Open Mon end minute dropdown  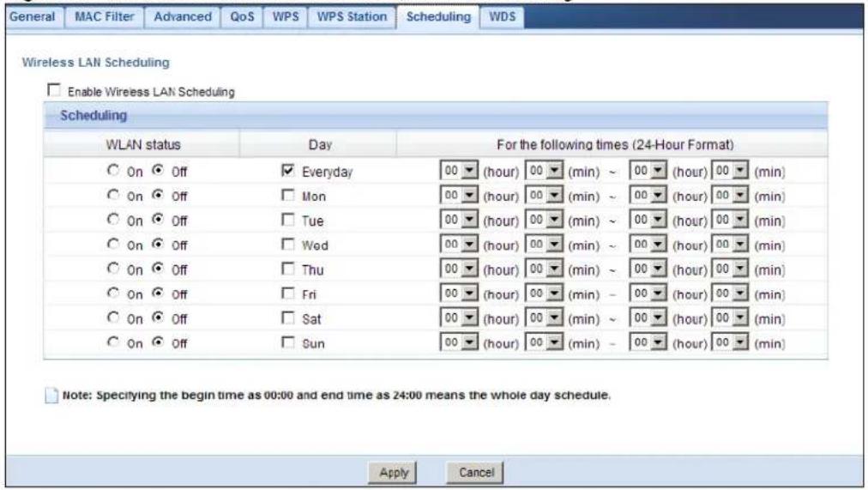[x=730, y=195]
